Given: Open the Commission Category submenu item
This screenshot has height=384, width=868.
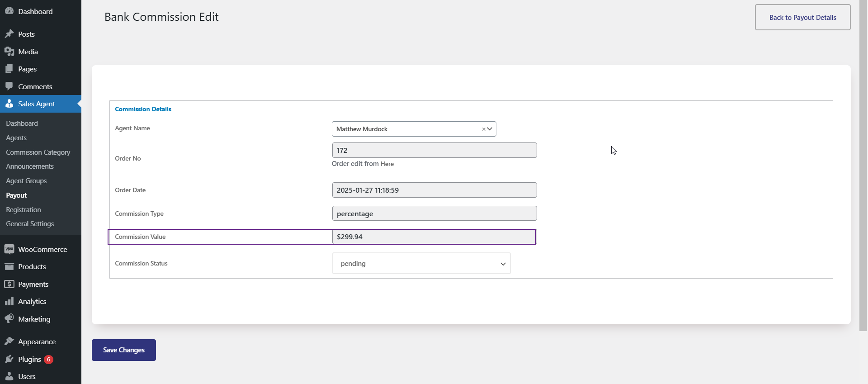Looking at the screenshot, I should (x=38, y=152).
